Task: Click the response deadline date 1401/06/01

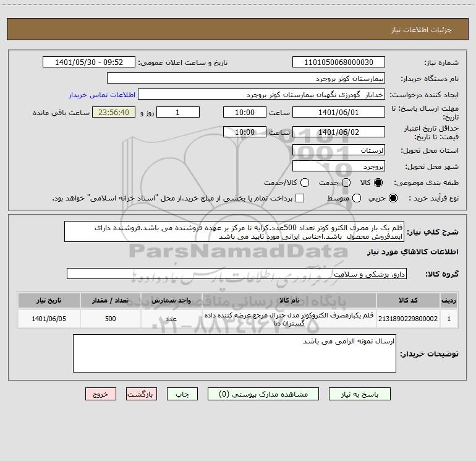Action: click(x=339, y=112)
